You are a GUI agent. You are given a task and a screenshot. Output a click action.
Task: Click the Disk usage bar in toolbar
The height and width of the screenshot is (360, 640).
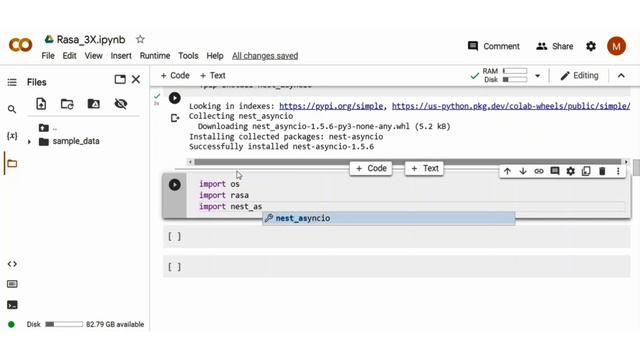coord(515,80)
